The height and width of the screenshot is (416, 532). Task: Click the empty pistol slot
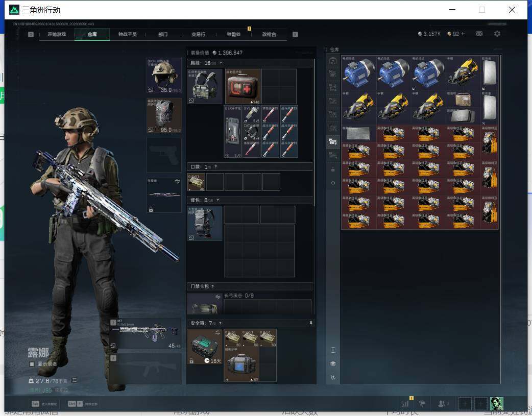pos(164,155)
